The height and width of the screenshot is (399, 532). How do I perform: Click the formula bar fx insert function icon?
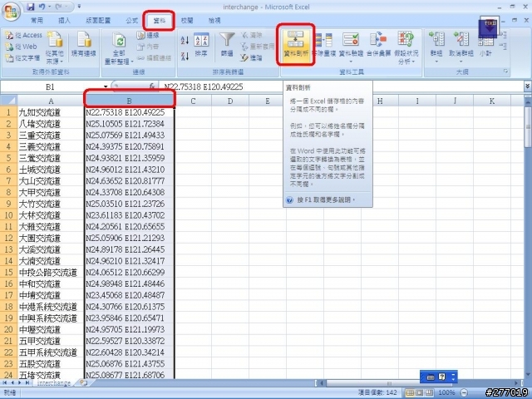[x=152, y=86]
